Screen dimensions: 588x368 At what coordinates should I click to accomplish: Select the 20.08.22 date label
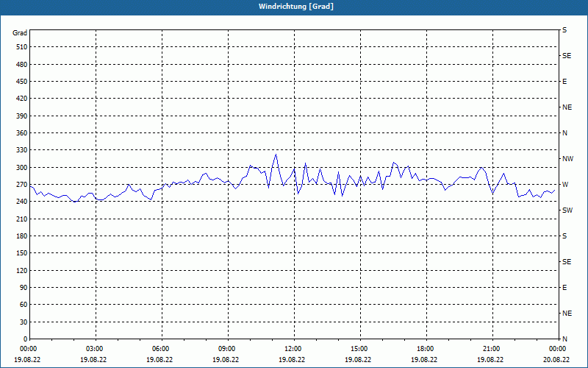(x=556, y=359)
